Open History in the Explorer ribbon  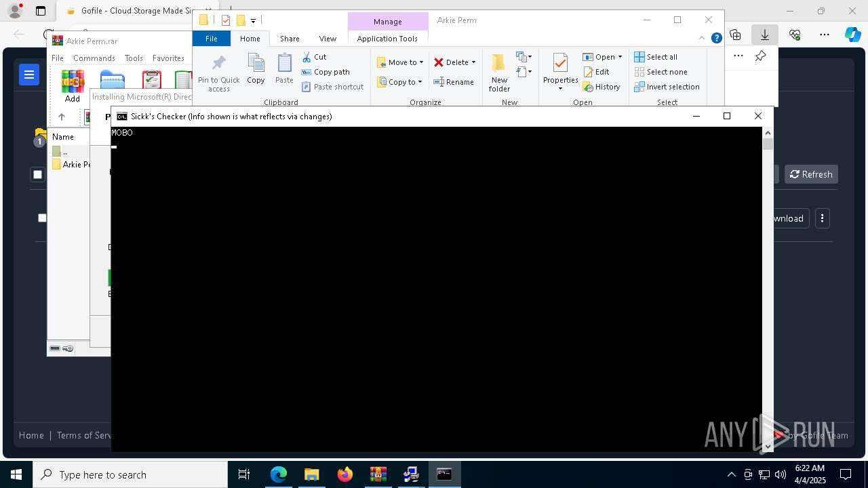tap(601, 87)
